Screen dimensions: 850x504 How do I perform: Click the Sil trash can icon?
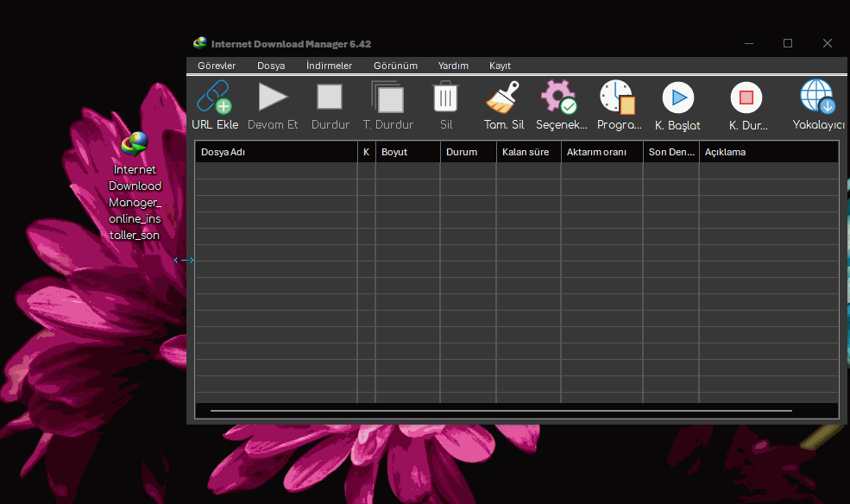445,97
